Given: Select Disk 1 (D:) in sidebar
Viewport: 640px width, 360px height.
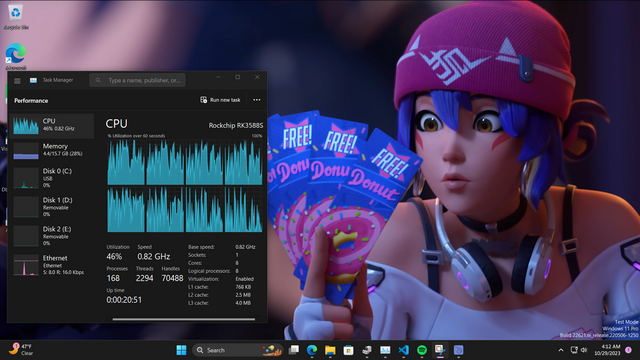Looking at the screenshot, I should (x=52, y=207).
